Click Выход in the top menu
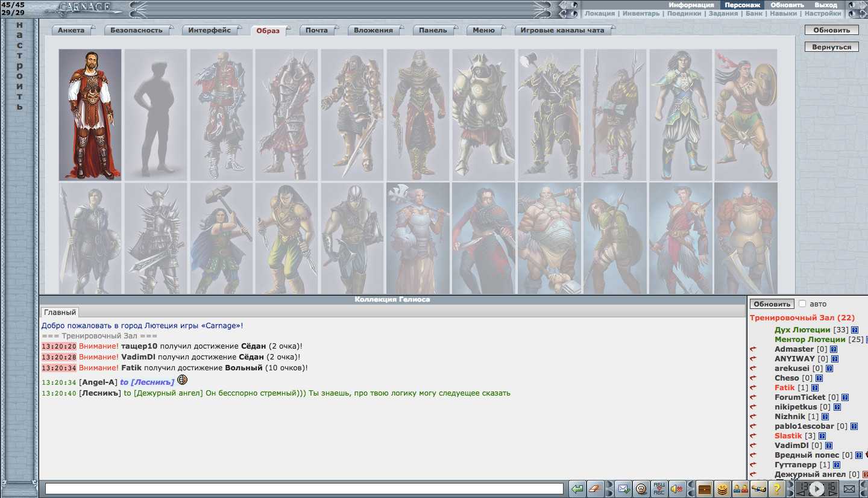This screenshot has height=498, width=868. click(825, 5)
